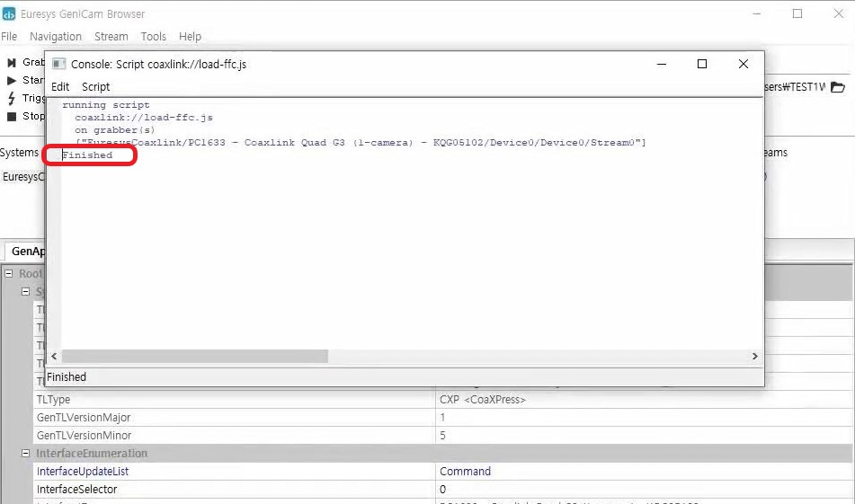Open the Stream menu
Image resolution: width=855 pixels, height=504 pixels.
111,37
